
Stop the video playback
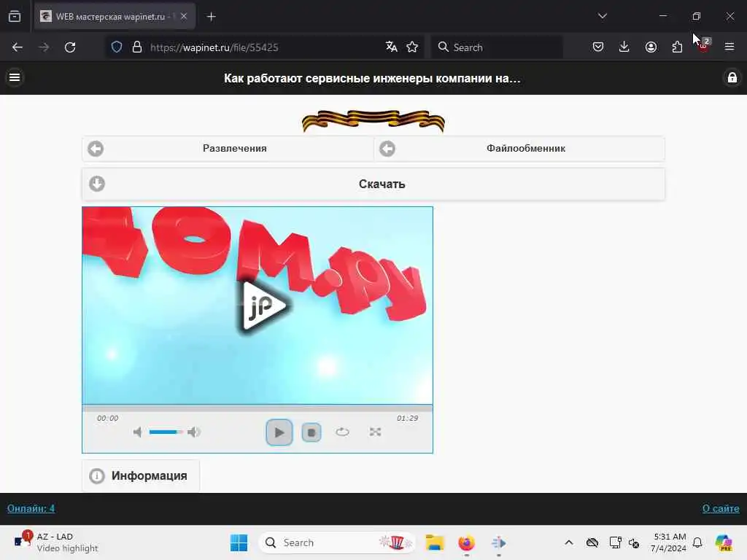[x=311, y=432]
